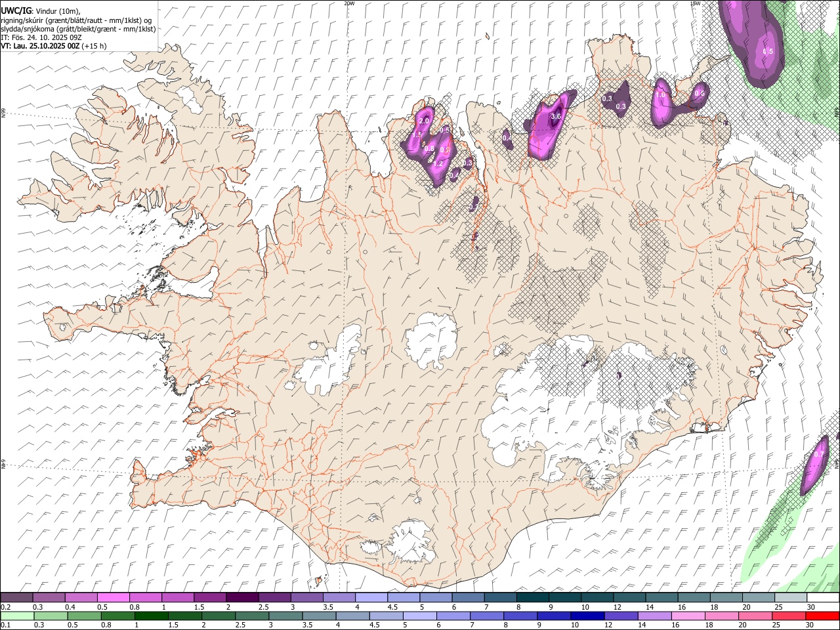Click the 1.2 precipitation value on map

click(439, 163)
